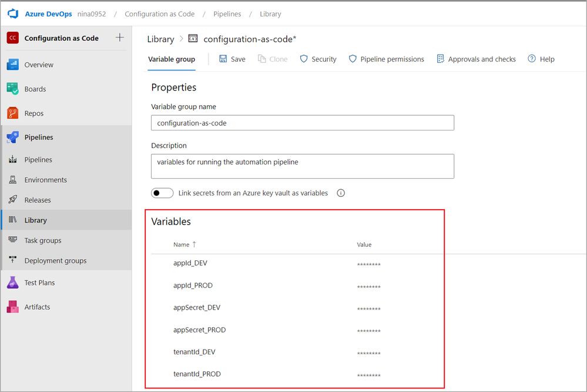Select the appSecret_PROD variable name
Viewport: 587px width, 392px height.
tap(200, 330)
